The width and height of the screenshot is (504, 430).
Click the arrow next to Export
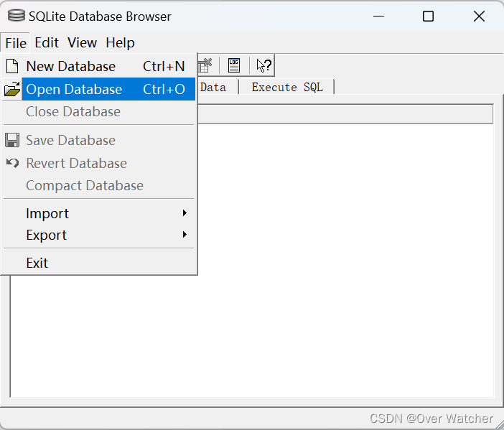(185, 235)
